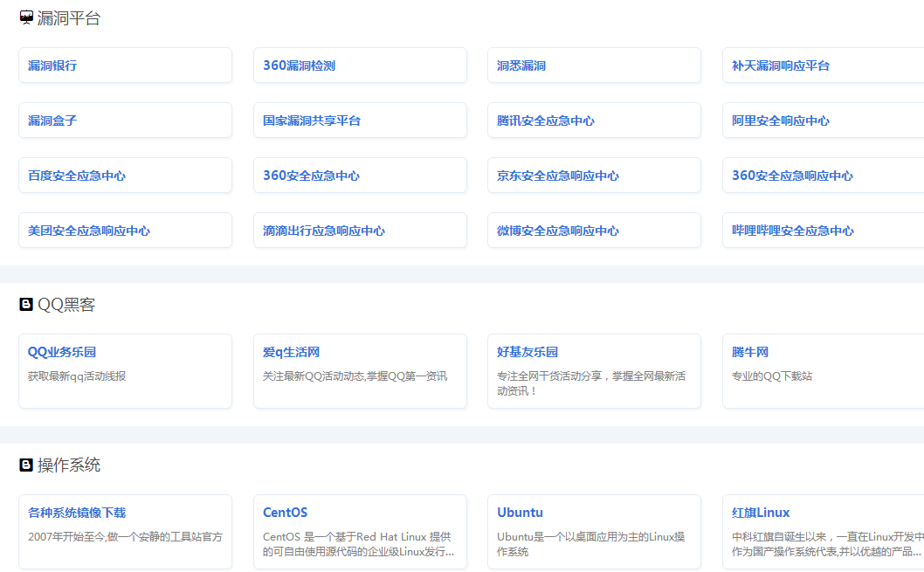Screen dimensions: 924x572
Task: Click the 漏洞平台 section heading icon
Action: pyautogui.click(x=26, y=17)
